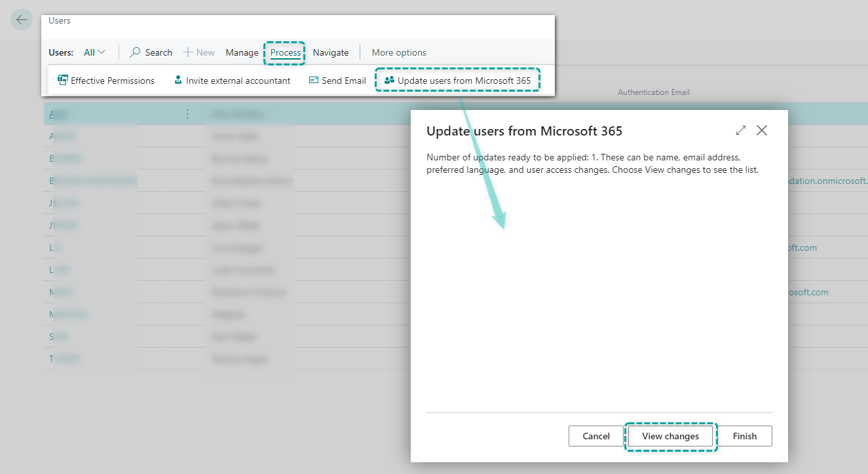Click New in the action bar
The height and width of the screenshot is (474, 868).
pyautogui.click(x=205, y=52)
